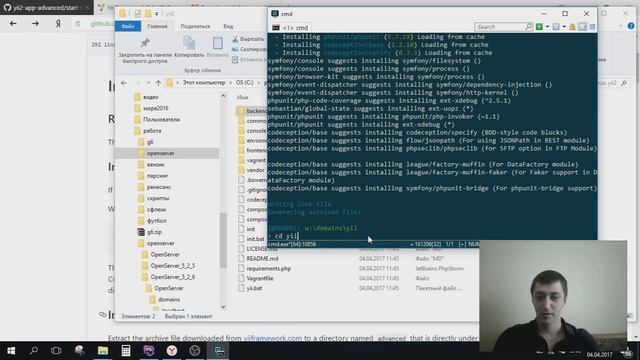The width and height of the screenshot is (640, 360).
Task: Click Explorer tree scrollbar down arrow
Action: (223, 307)
